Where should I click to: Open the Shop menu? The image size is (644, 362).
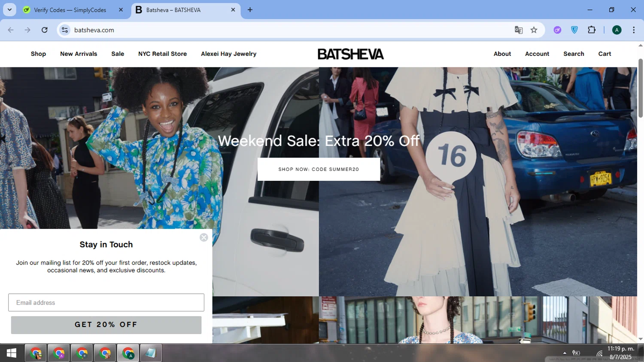(x=38, y=54)
